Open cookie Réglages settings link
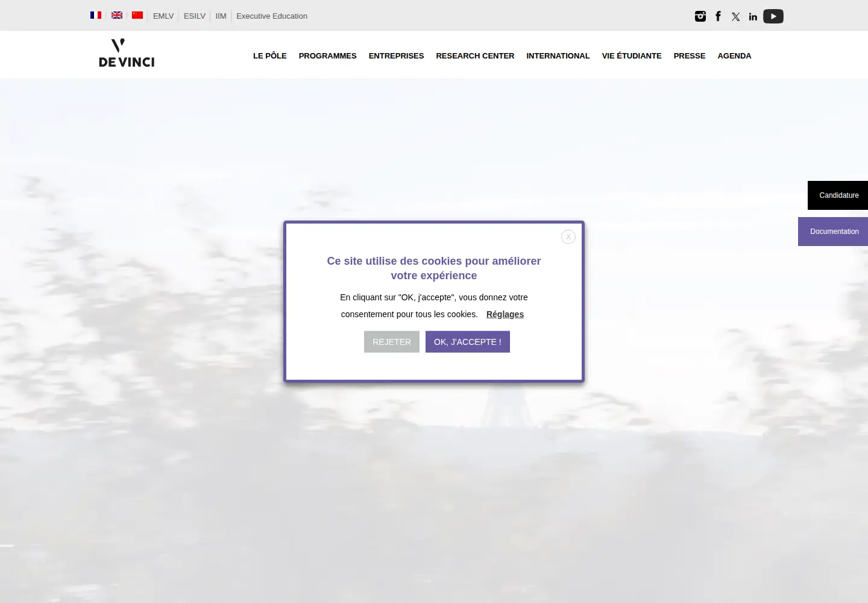The height and width of the screenshot is (603, 868). [505, 314]
